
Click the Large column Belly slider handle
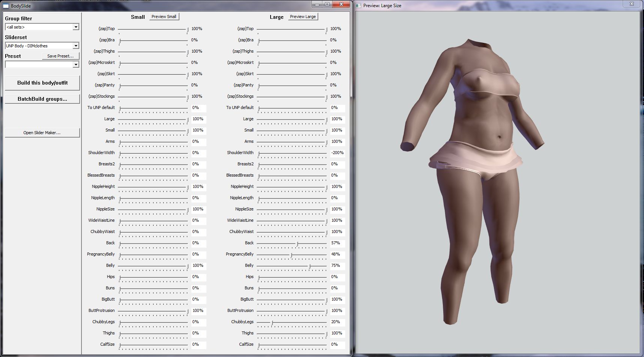[310, 266]
